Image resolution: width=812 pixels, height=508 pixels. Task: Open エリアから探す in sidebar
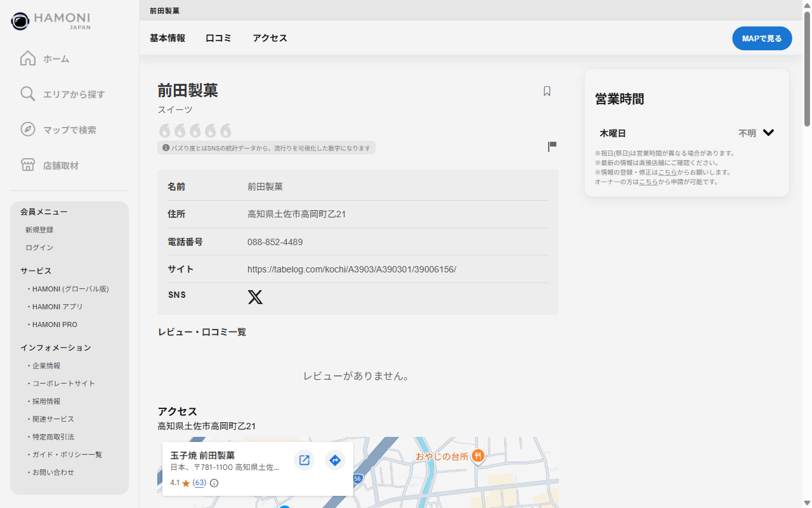pyautogui.click(x=74, y=95)
